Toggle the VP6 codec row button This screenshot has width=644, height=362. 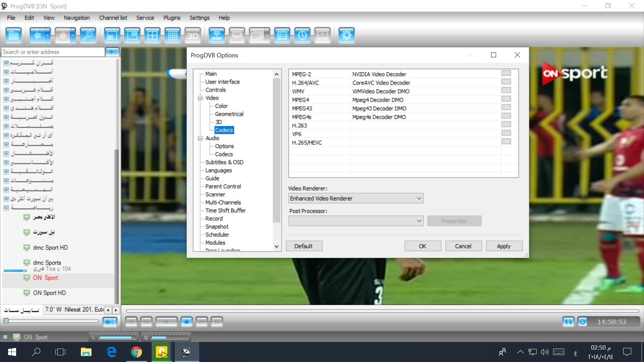(506, 133)
